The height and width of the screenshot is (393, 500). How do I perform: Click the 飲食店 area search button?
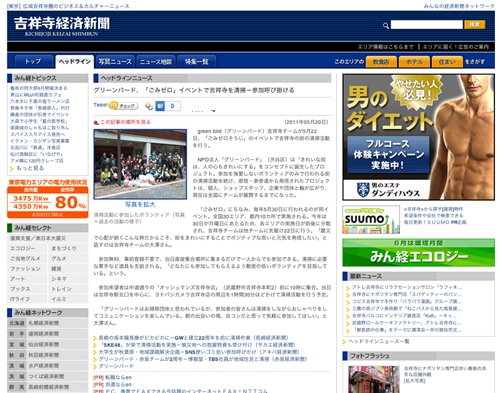point(381,62)
